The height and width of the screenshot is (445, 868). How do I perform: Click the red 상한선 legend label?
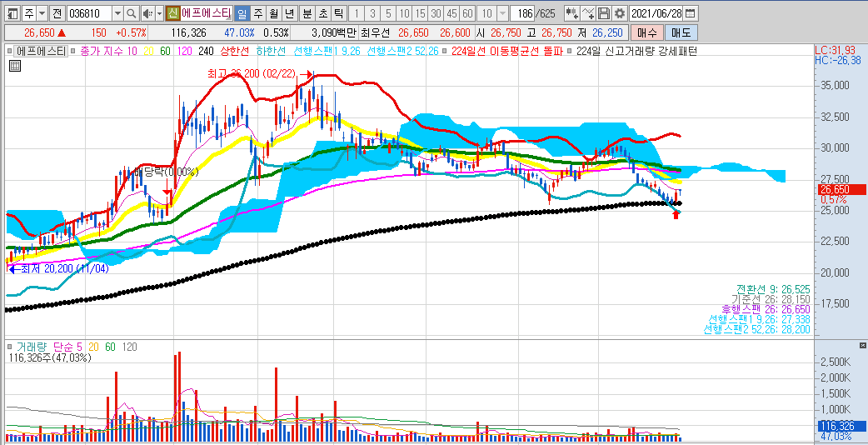[235, 51]
